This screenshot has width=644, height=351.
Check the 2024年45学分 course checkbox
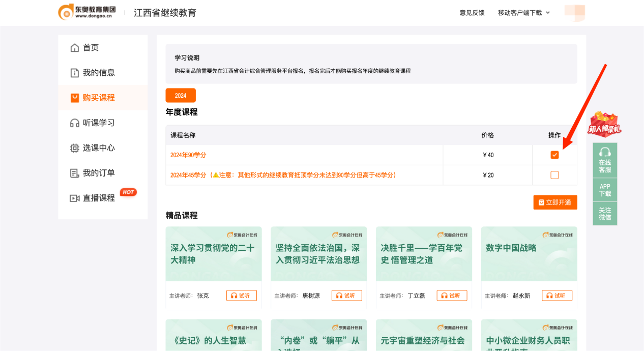(x=554, y=174)
